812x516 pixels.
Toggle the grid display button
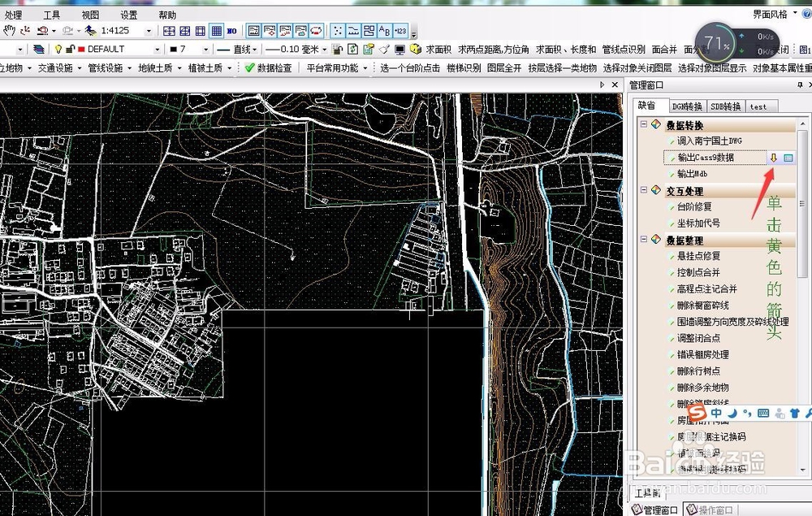click(216, 31)
